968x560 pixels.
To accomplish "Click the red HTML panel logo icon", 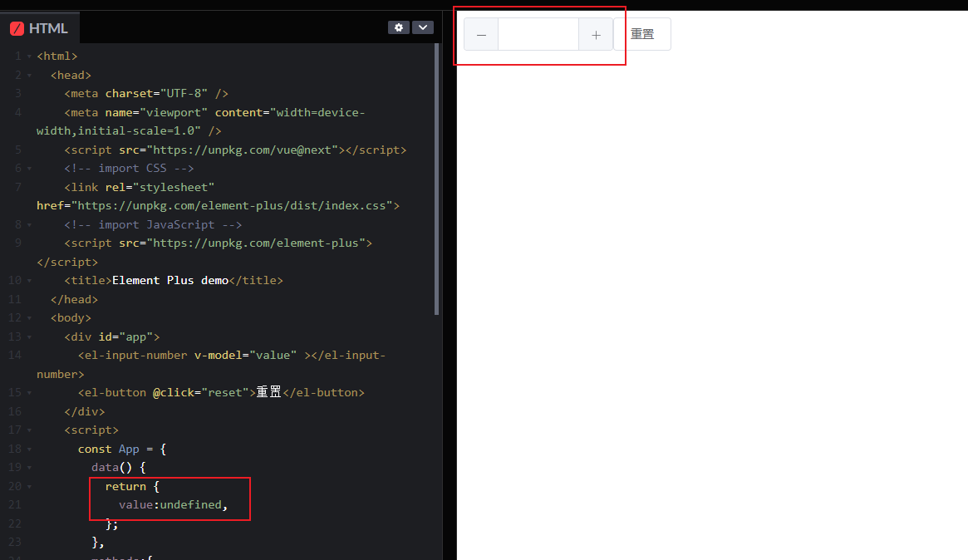I will (x=15, y=27).
